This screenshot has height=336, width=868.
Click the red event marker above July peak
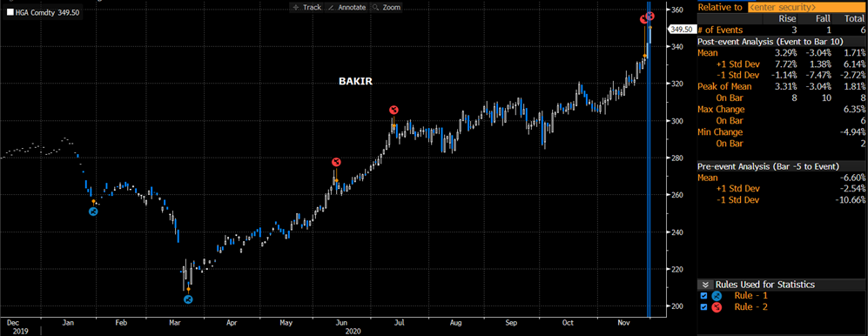tap(394, 110)
